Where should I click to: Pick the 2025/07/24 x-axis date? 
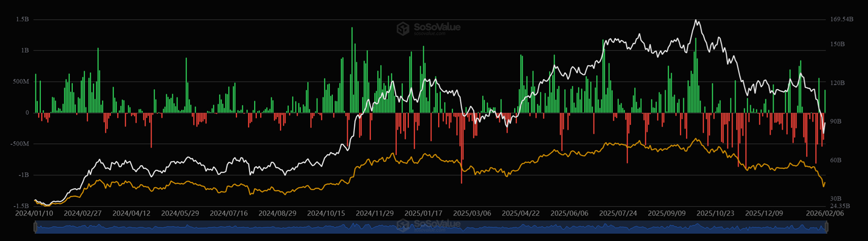[x=618, y=213]
